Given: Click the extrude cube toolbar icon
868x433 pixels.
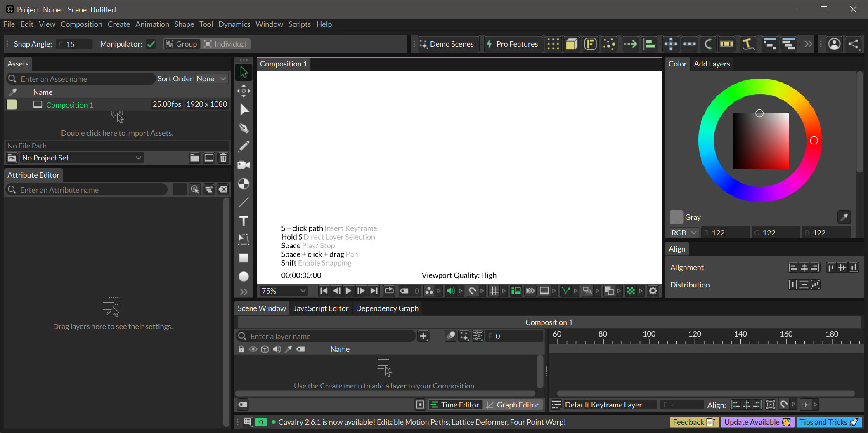Looking at the screenshot, I should click(x=572, y=44).
